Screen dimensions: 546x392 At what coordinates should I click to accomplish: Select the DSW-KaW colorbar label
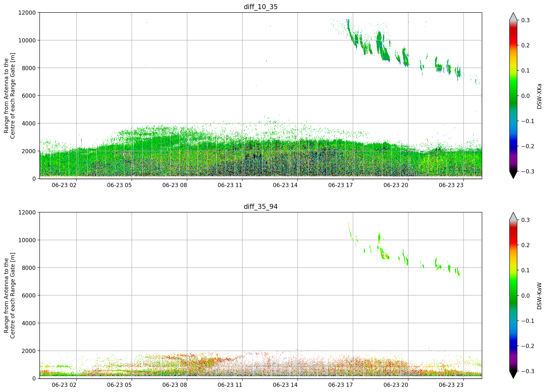tap(539, 296)
